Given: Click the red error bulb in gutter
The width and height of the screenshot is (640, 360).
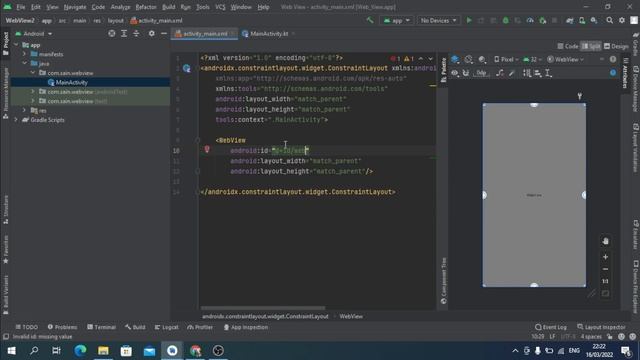Looking at the screenshot, I should 207,149.
